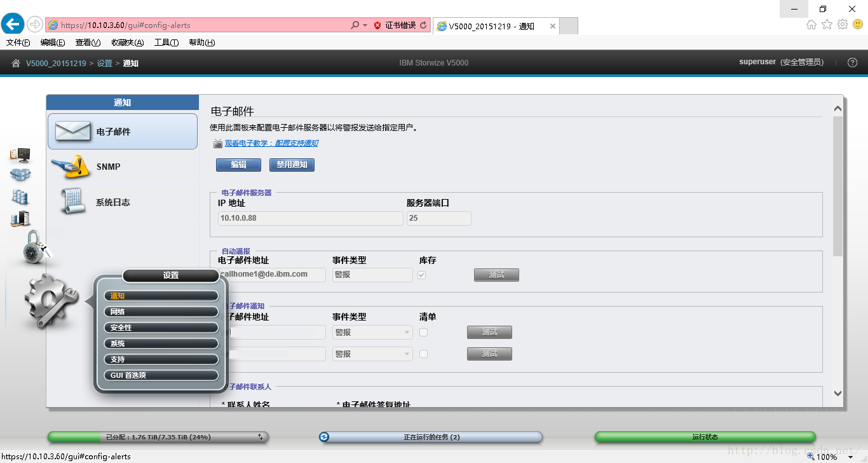Click the Favorites star icon
Image resolution: width=868 pixels, height=463 pixels.
(x=827, y=25)
